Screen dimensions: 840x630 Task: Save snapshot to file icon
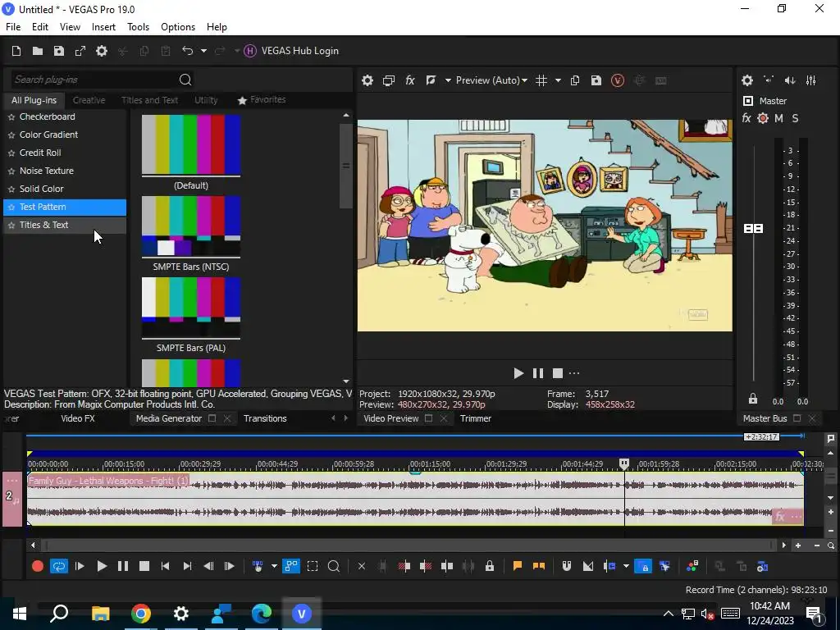tap(596, 81)
